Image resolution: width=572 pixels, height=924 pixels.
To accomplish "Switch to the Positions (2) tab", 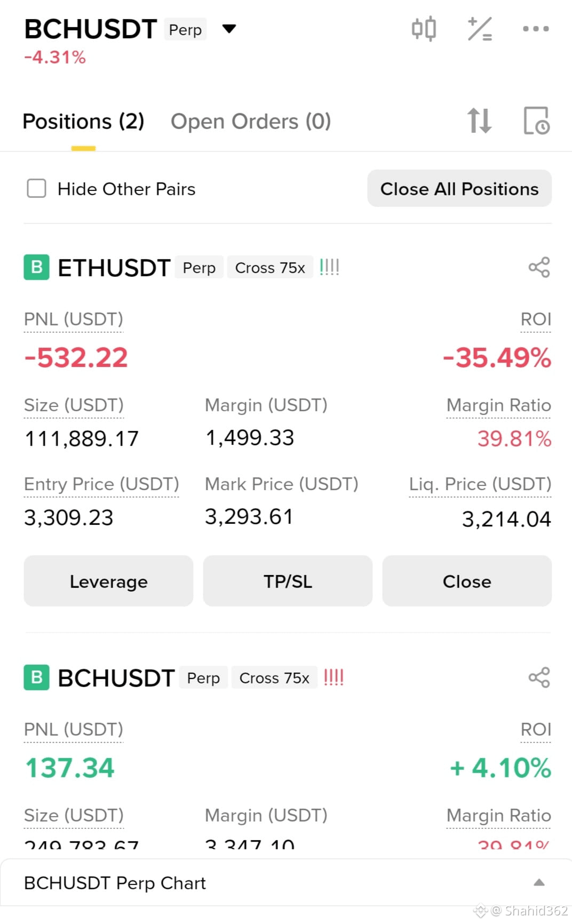I will (83, 122).
